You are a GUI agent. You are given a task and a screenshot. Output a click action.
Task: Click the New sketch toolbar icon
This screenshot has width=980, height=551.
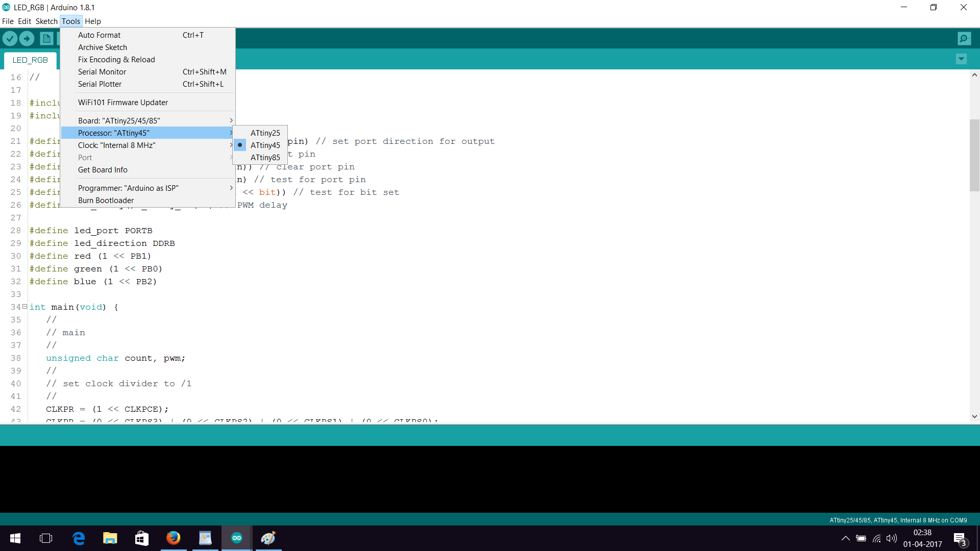(46, 38)
